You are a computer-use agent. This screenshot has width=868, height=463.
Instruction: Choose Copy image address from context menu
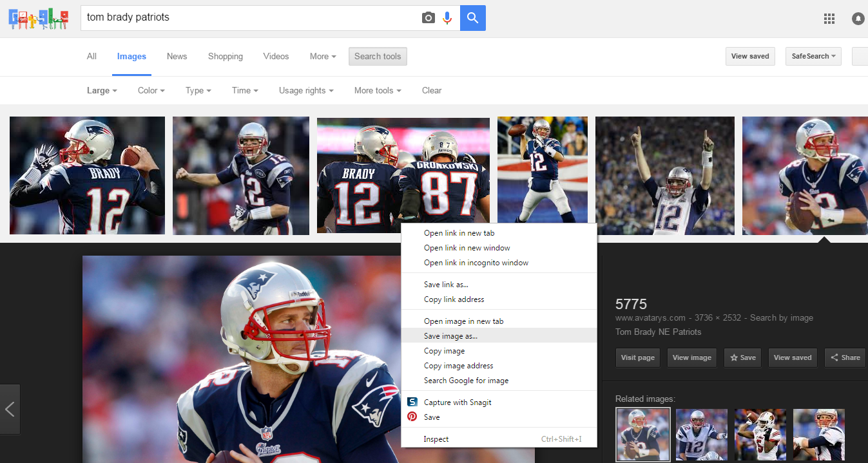(458, 366)
